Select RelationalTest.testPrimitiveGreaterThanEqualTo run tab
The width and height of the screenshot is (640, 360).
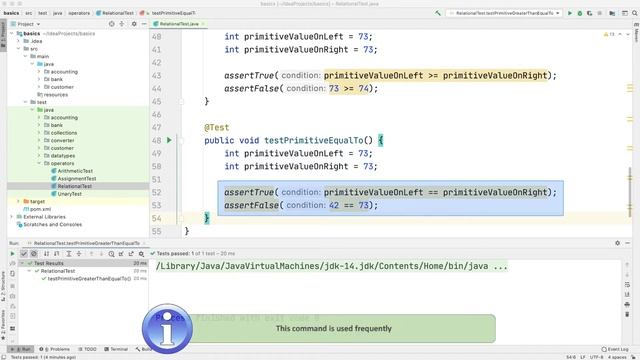(87, 243)
